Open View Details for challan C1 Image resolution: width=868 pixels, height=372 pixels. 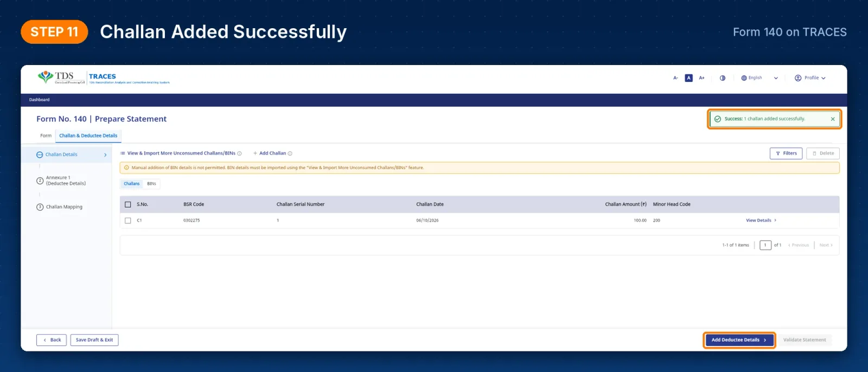tap(761, 220)
